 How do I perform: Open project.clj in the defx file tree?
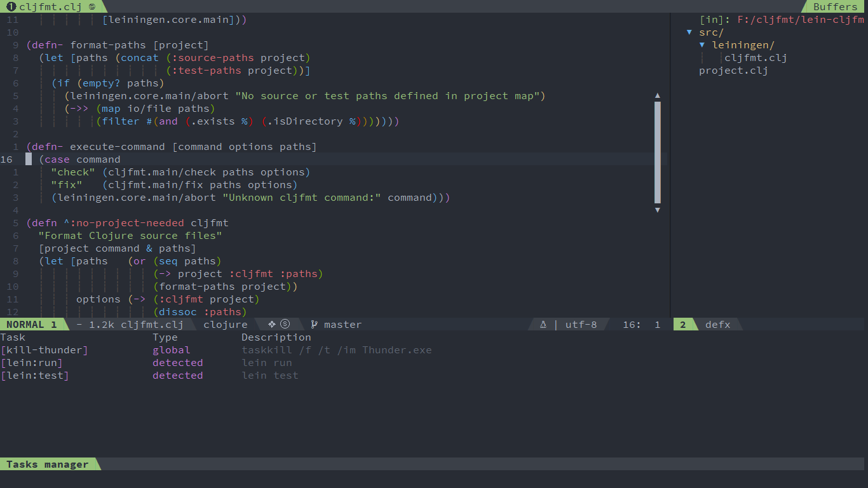[x=733, y=71]
